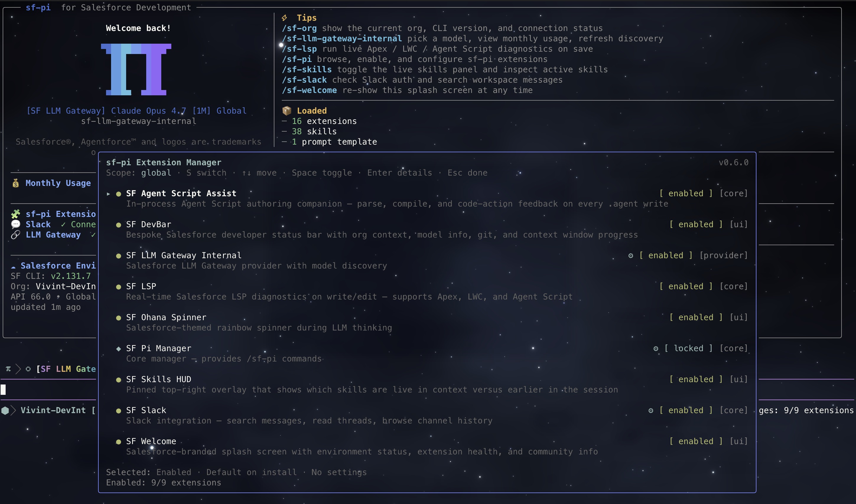Viewport: 856px width, 504px height.
Task: Toggle the SF DevBar enabled state
Action: click(696, 225)
